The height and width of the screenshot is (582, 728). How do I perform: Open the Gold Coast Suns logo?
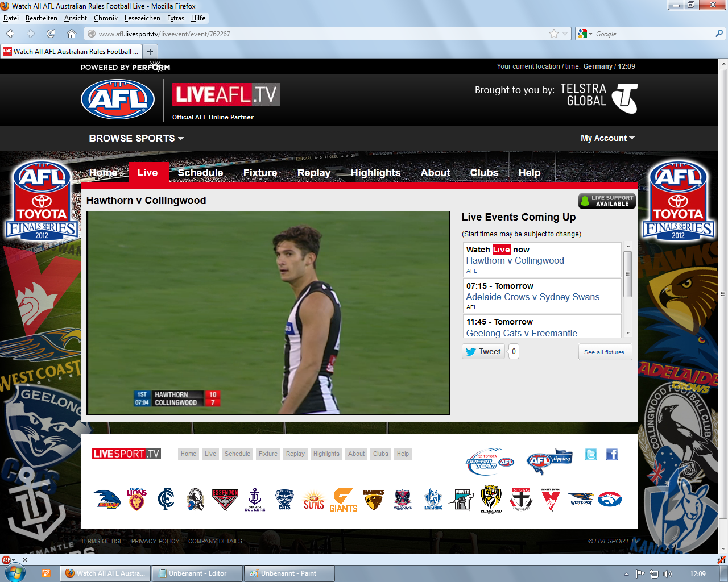(x=314, y=500)
